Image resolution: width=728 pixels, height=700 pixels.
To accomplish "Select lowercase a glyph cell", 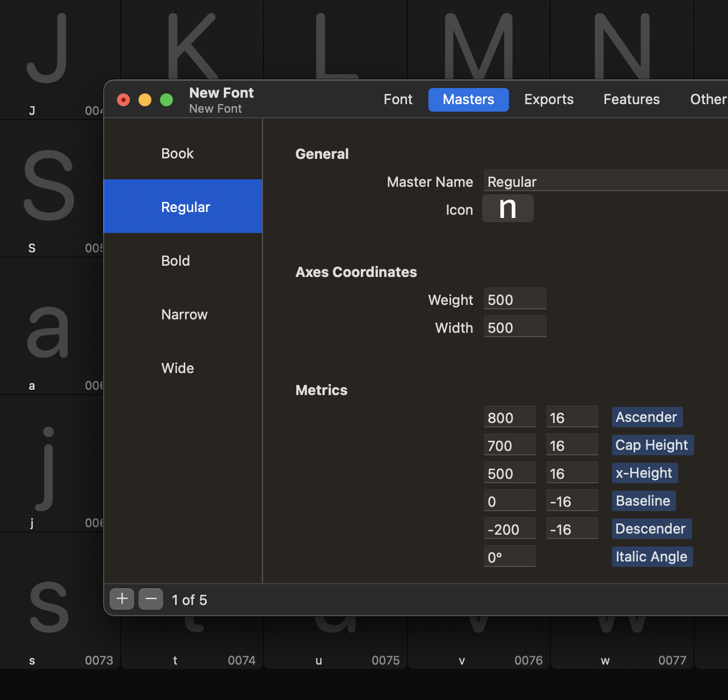I will coord(51,326).
